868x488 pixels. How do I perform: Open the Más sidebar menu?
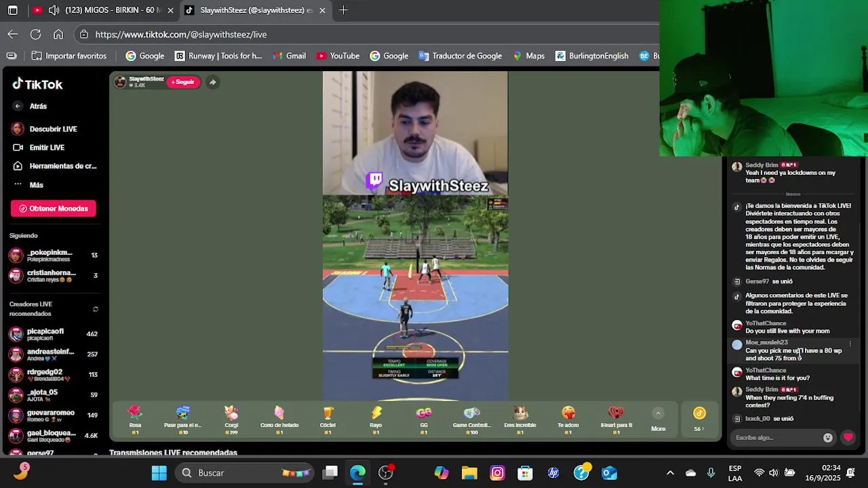point(28,185)
